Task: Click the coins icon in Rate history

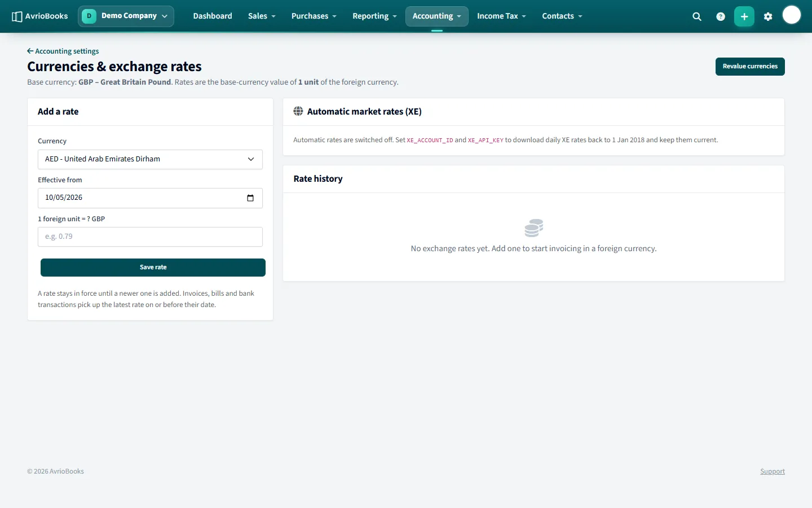Action: tap(533, 228)
